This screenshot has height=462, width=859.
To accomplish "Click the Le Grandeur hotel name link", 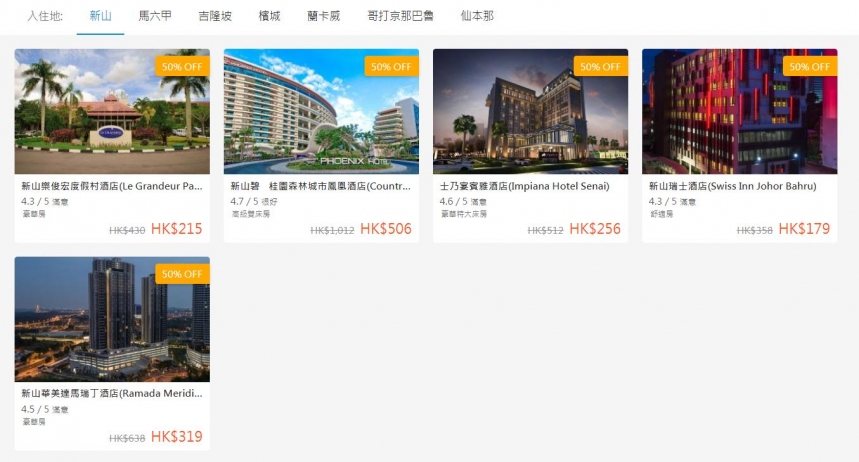I will pyautogui.click(x=112, y=186).
